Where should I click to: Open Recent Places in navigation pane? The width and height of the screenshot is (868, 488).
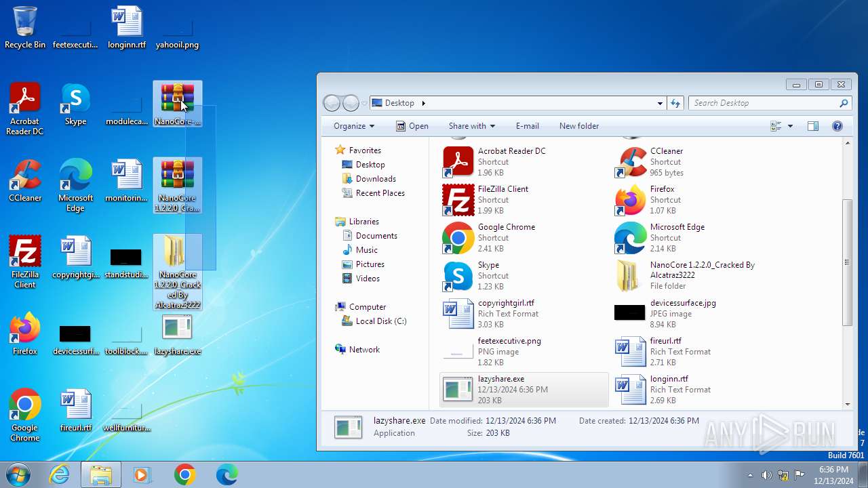[380, 193]
